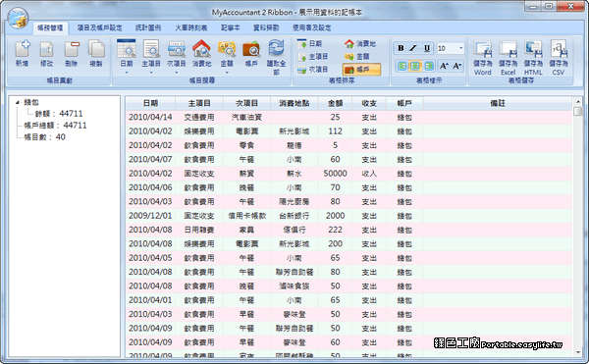Click the table scrollbar down arrow
Image resolution: width=589 pixels, height=364 pixels.
click(578, 352)
